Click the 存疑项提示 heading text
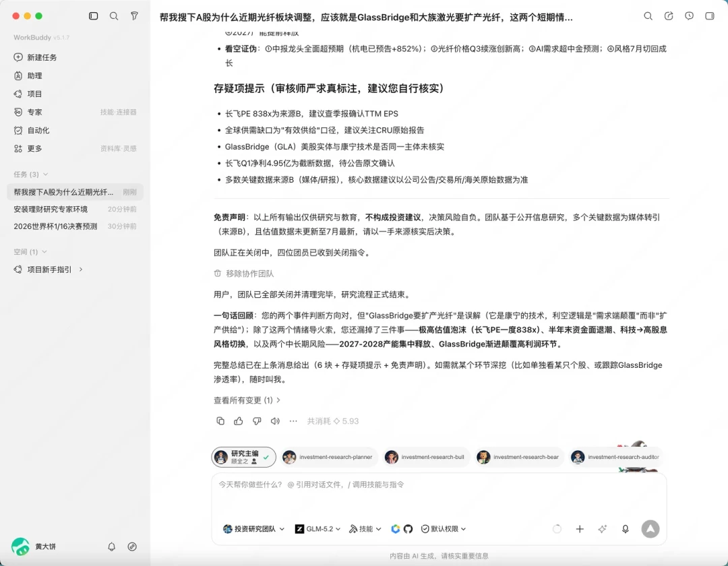728x566 pixels. (329, 88)
